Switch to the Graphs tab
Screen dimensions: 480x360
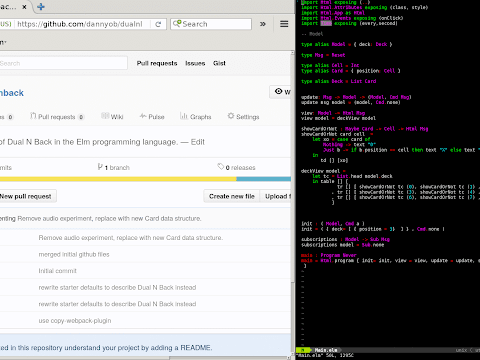click(x=196, y=117)
